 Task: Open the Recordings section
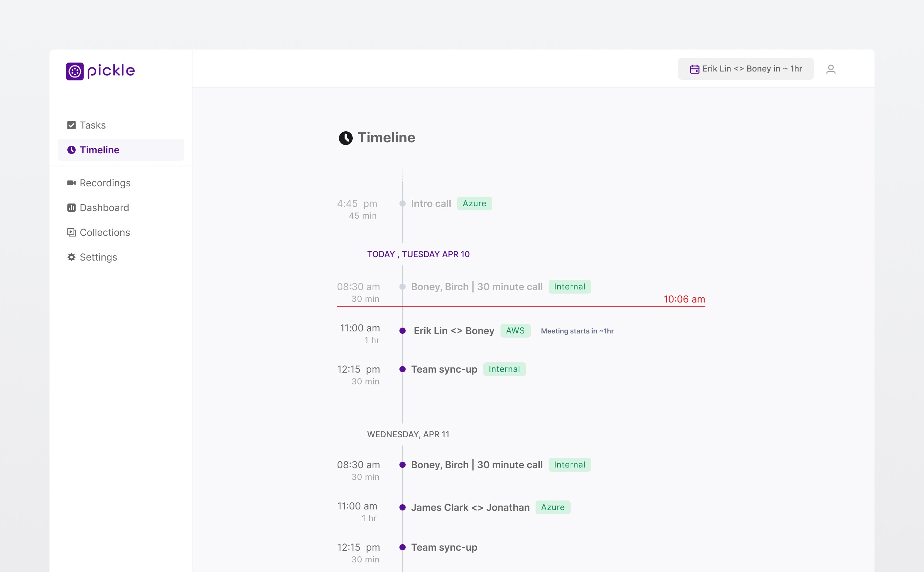105,183
